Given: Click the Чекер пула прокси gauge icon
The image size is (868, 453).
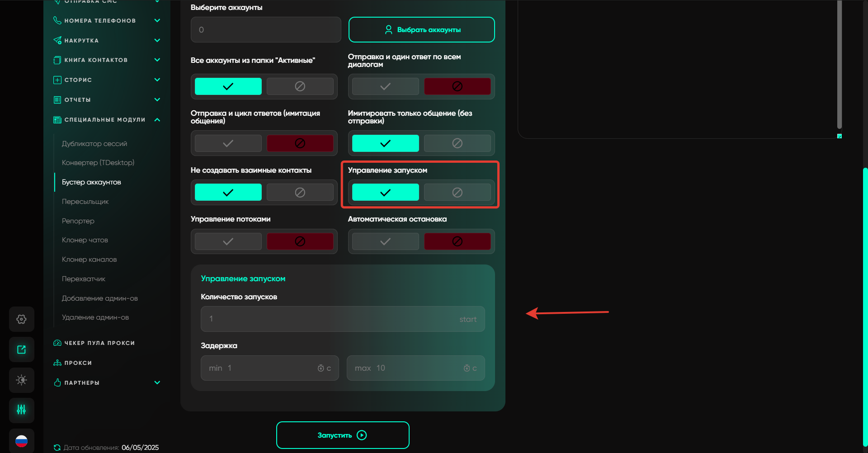Looking at the screenshot, I should [x=57, y=343].
